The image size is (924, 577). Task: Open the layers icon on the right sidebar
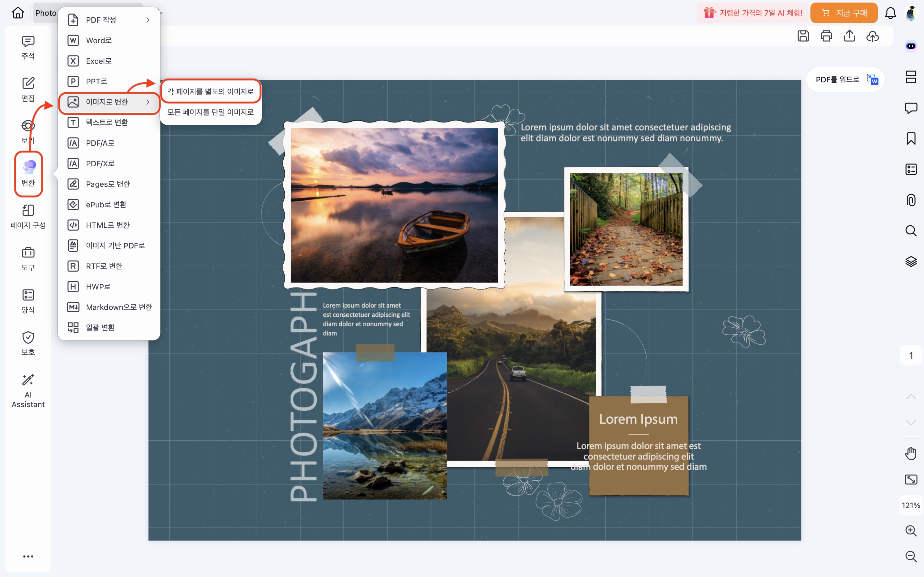pyautogui.click(x=911, y=261)
